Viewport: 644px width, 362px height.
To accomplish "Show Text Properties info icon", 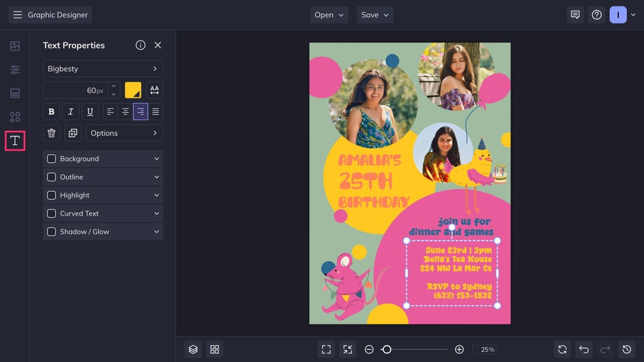I will click(x=141, y=45).
